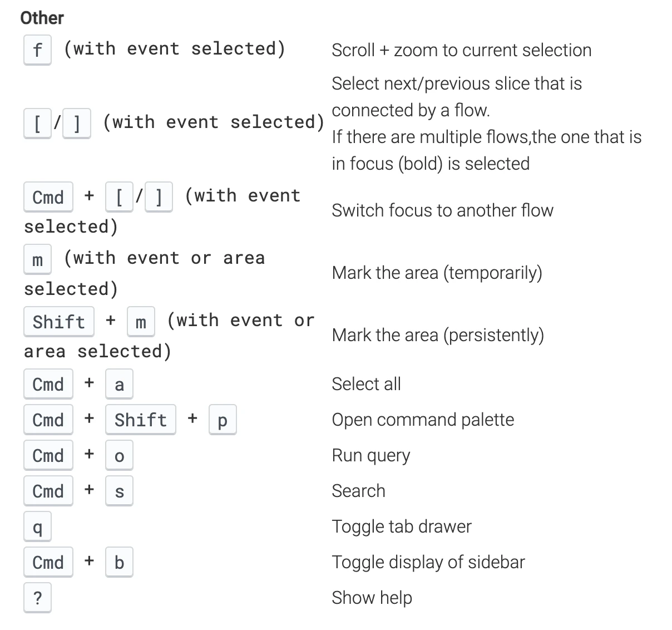The image size is (672, 630).
Task: Click the "Scroll + zoom to current selection" description
Action: tap(461, 50)
